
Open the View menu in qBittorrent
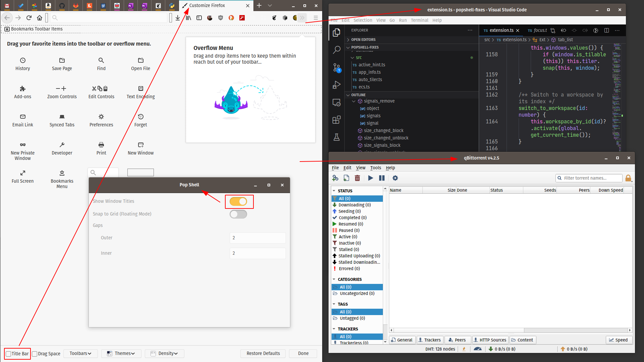pyautogui.click(x=361, y=168)
